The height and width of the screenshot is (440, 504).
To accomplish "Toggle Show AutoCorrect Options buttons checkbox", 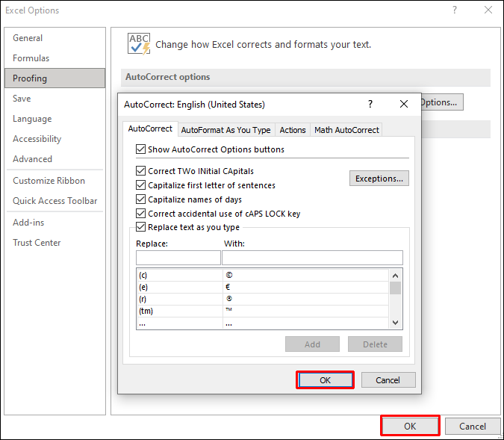I will [x=140, y=149].
